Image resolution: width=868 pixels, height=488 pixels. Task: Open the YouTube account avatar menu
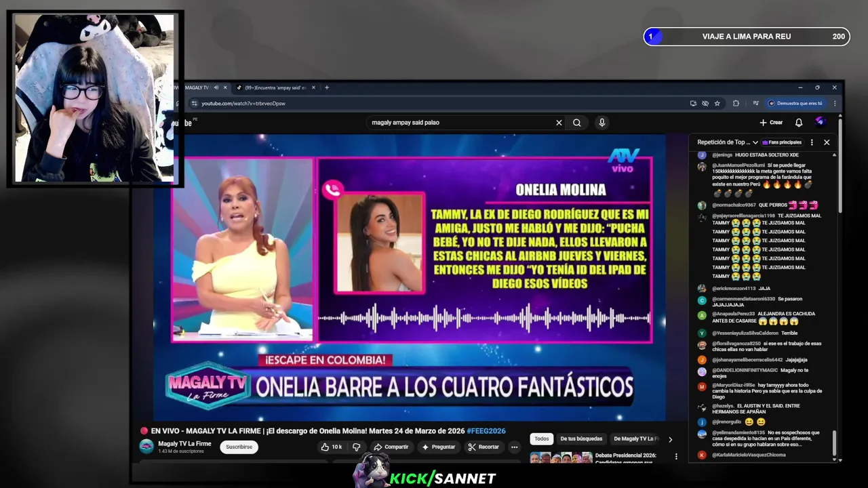tap(820, 122)
